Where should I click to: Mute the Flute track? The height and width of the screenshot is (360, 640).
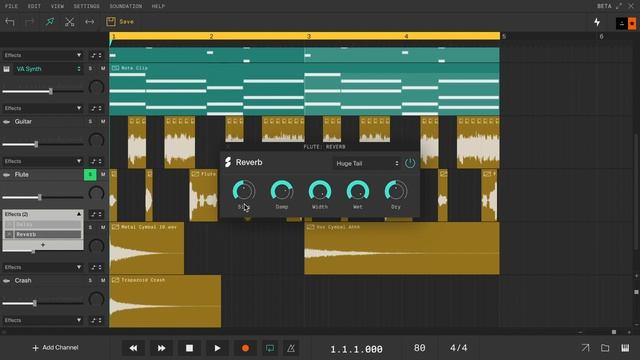pyautogui.click(x=103, y=175)
